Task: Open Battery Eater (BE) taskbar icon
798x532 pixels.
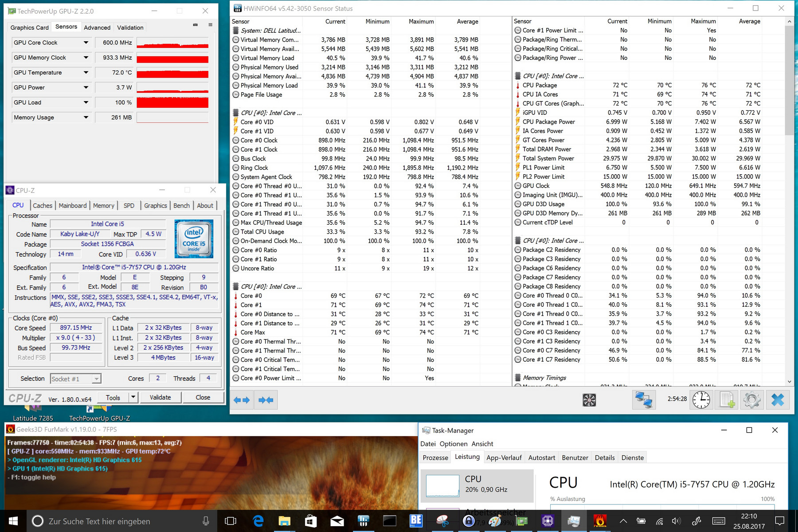Action: pos(416,521)
